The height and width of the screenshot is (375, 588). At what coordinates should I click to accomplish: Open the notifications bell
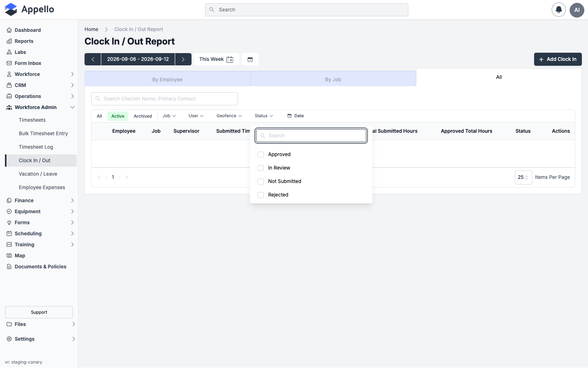(559, 10)
